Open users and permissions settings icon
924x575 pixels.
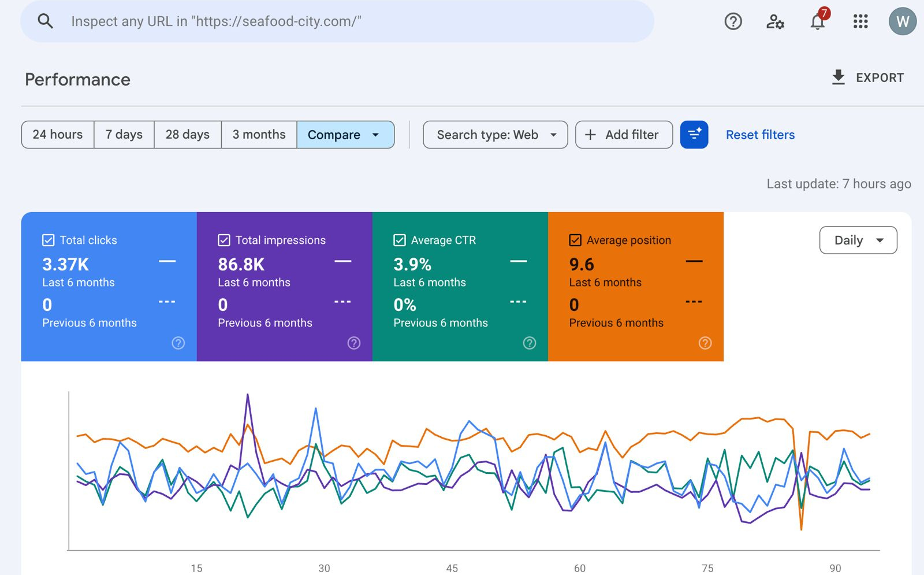coord(775,21)
